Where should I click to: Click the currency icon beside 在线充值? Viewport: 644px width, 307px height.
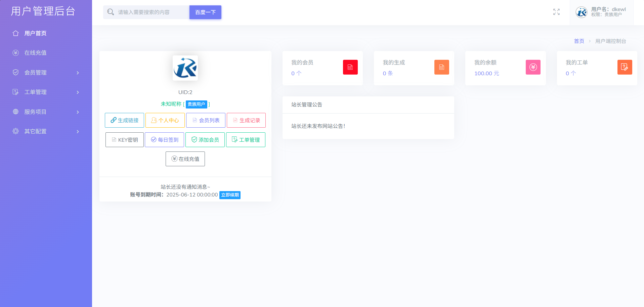click(15, 53)
